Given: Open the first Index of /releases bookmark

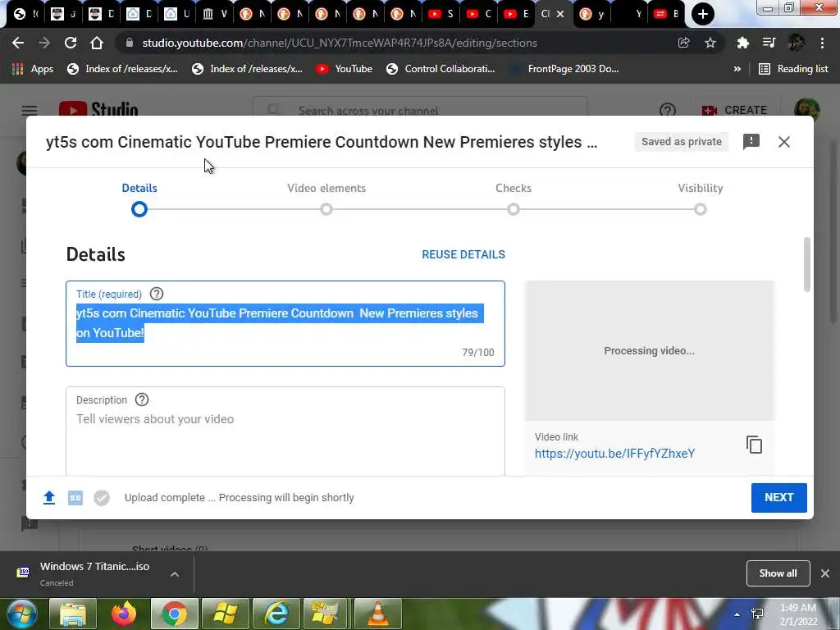Looking at the screenshot, I should pos(122,69).
